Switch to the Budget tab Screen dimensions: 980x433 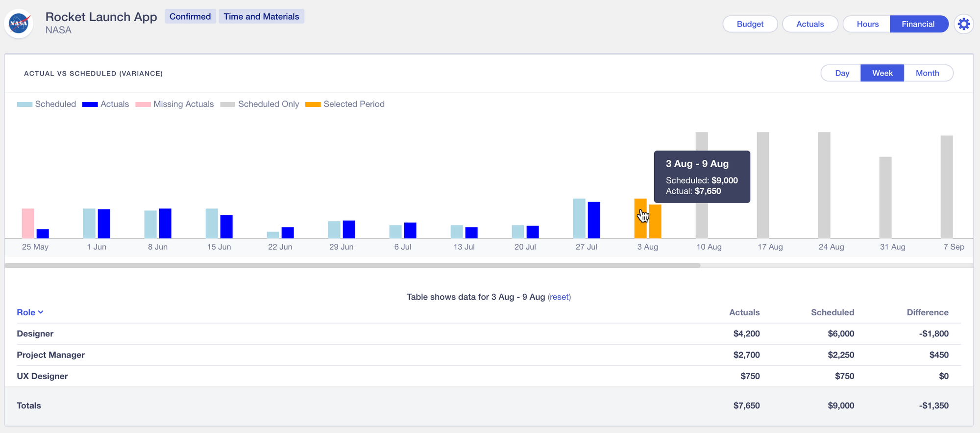coord(750,24)
